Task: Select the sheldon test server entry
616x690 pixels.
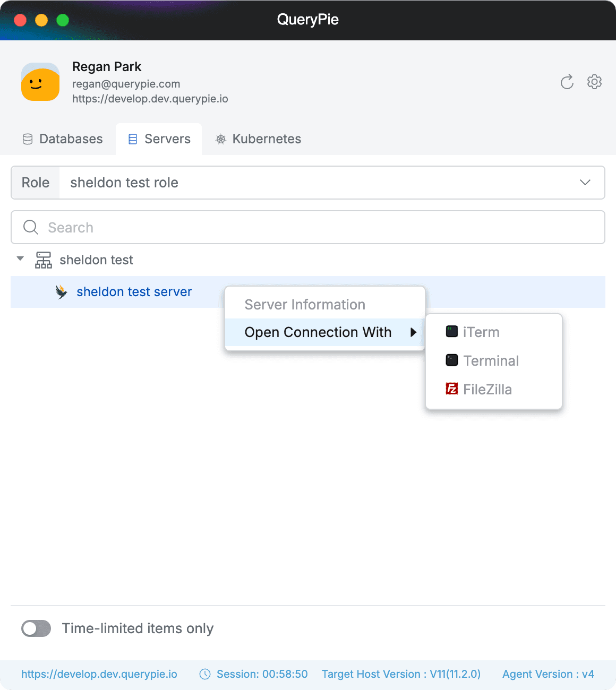Action: pyautogui.click(x=134, y=291)
